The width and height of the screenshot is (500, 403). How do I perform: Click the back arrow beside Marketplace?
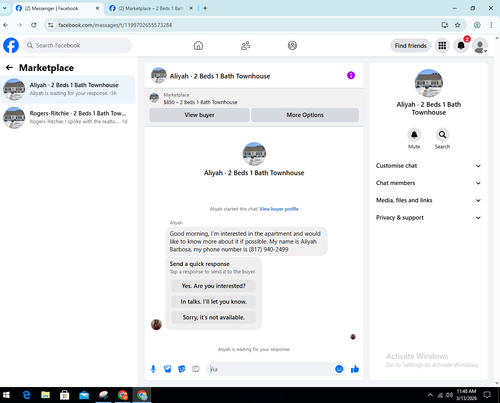pos(9,68)
